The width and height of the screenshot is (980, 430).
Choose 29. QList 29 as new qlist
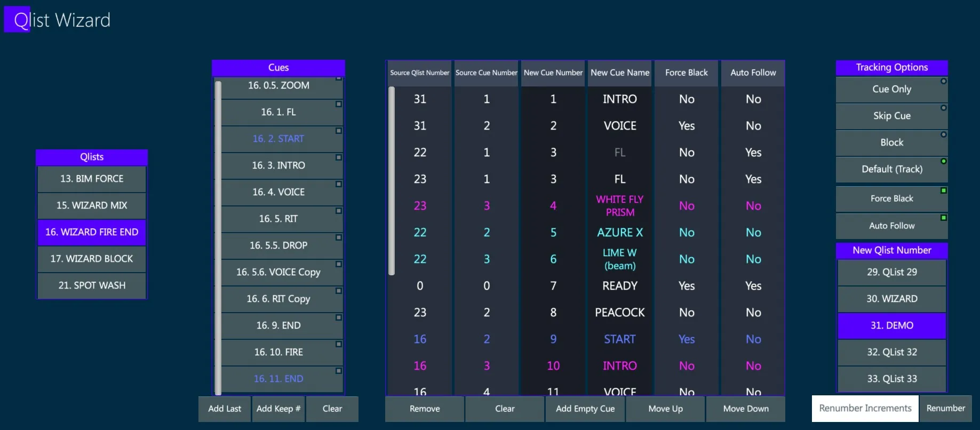pyautogui.click(x=892, y=273)
